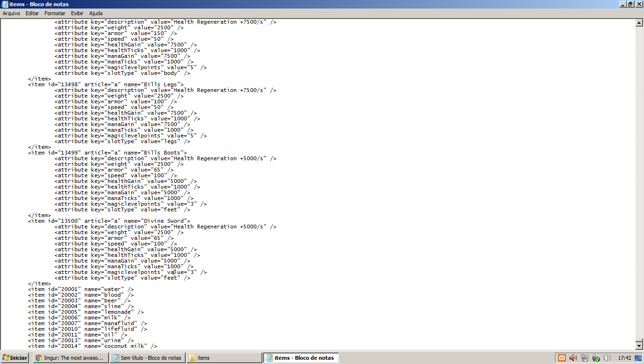Click the scrollbar down arrow
This screenshot has width=644, height=364.
[x=639, y=346]
